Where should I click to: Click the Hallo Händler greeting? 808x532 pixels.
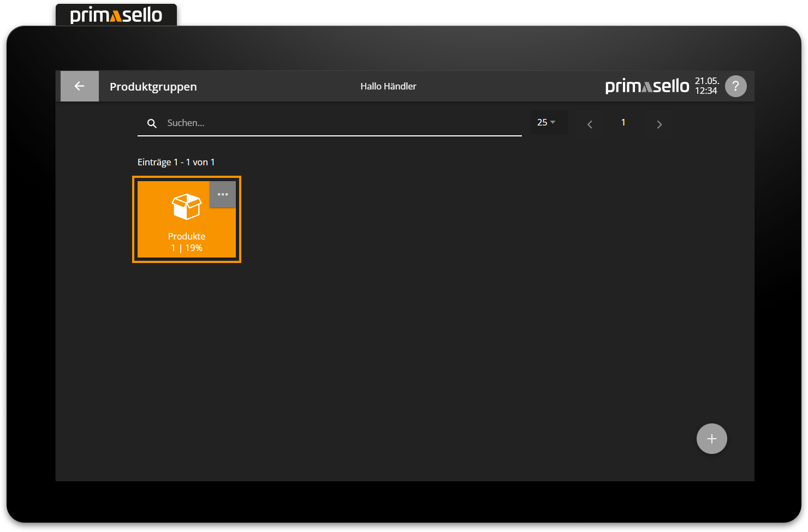point(388,86)
